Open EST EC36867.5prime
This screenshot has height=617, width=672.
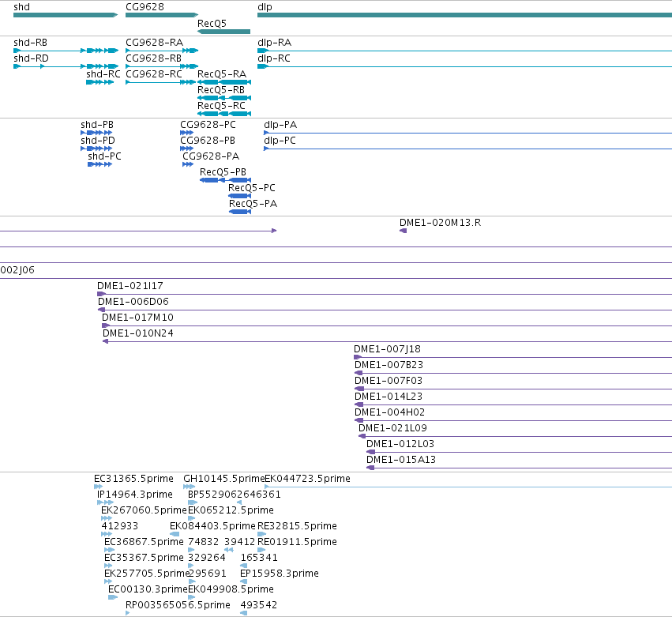(x=109, y=550)
